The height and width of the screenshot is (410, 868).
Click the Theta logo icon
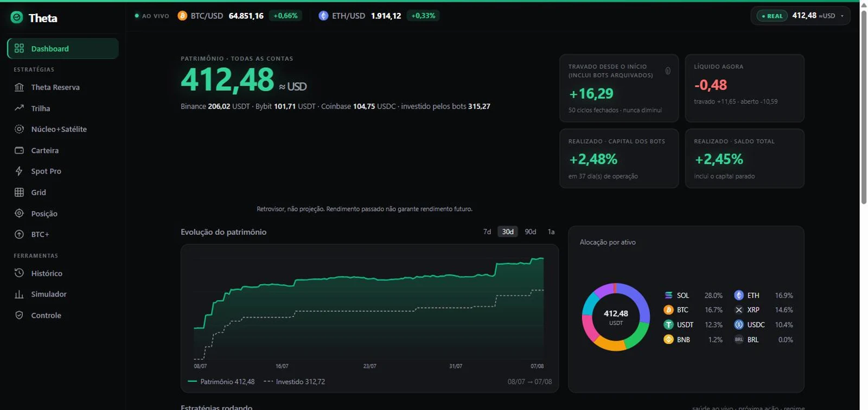click(17, 18)
